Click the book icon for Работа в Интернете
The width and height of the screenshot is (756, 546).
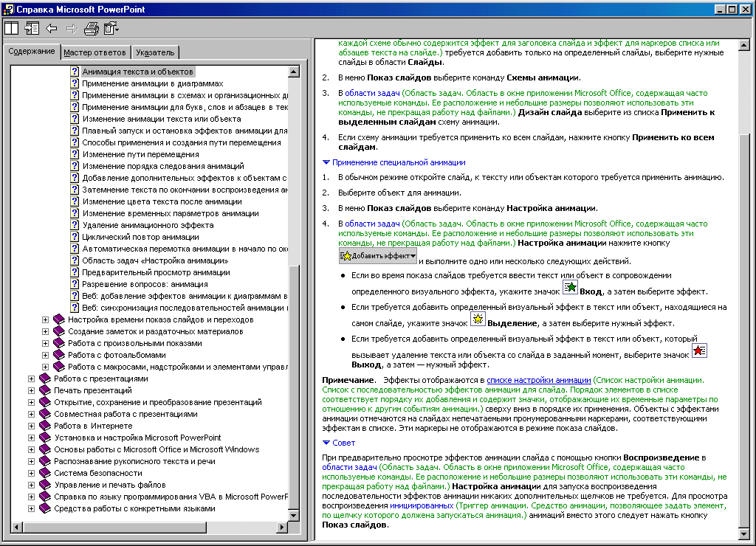[45, 426]
